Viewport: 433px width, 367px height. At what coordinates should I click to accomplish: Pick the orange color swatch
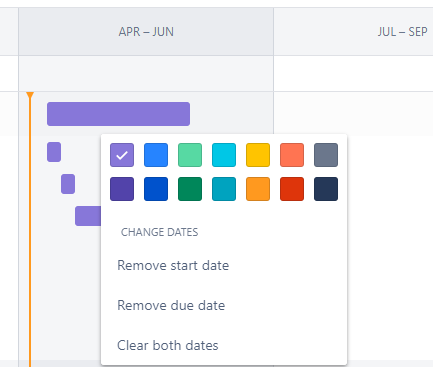point(258,189)
